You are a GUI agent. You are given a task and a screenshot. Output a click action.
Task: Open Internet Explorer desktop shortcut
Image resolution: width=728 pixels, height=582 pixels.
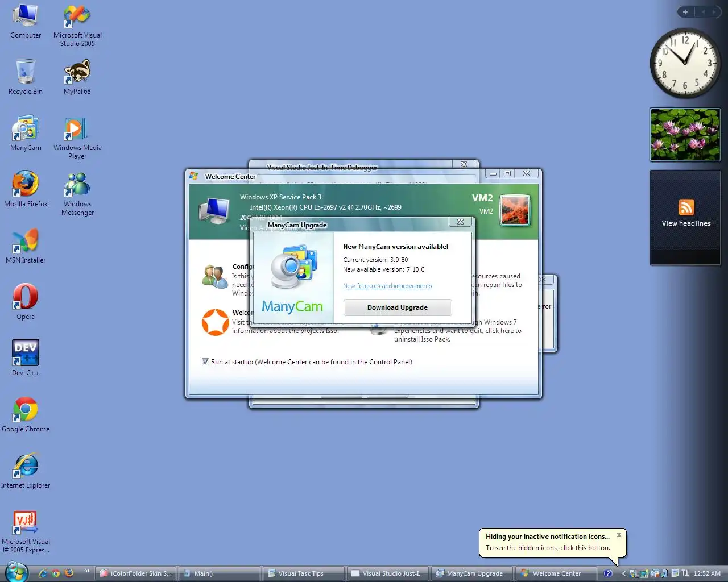(x=26, y=471)
